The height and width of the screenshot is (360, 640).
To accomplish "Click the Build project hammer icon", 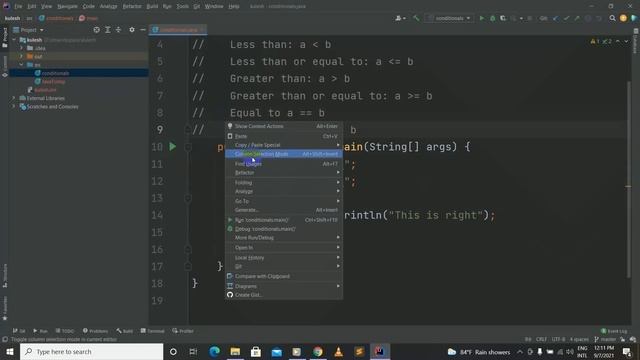I will 416,18.
